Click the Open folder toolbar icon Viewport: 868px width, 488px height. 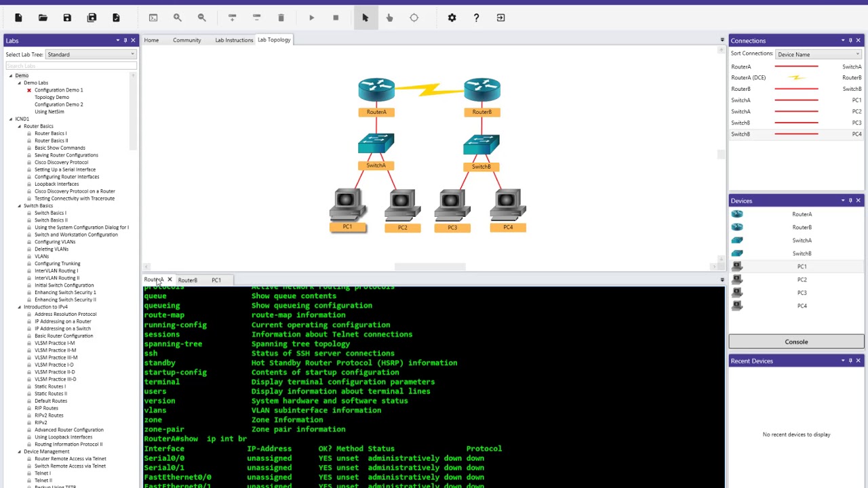[43, 18]
